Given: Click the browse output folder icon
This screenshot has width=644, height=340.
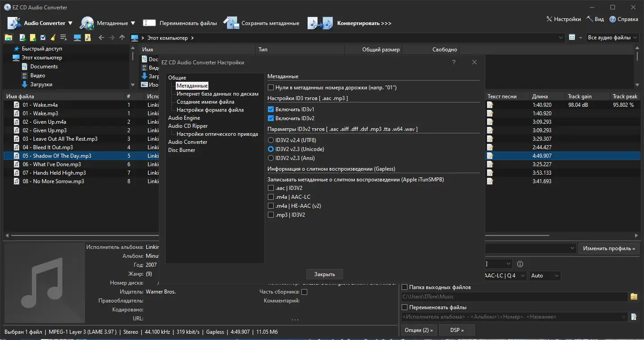Looking at the screenshot, I should point(634,297).
